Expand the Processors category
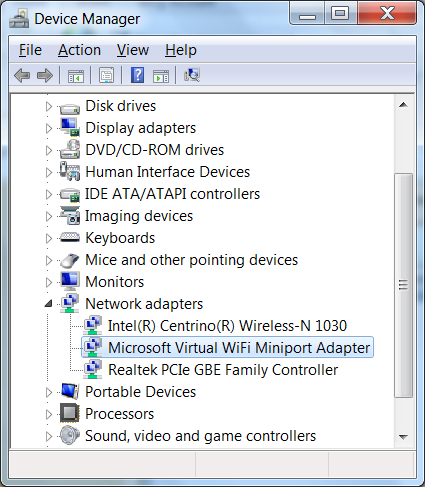425x487 pixels. coord(49,414)
